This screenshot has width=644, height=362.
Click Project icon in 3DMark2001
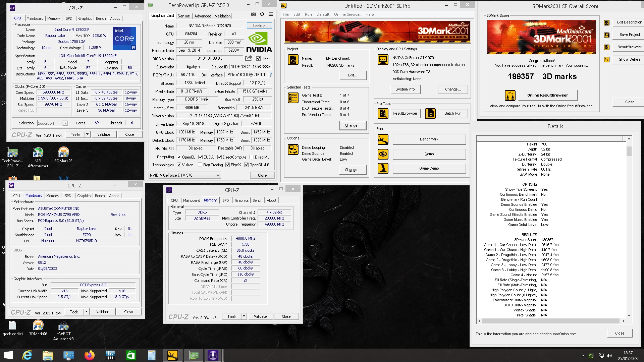pyautogui.click(x=293, y=60)
